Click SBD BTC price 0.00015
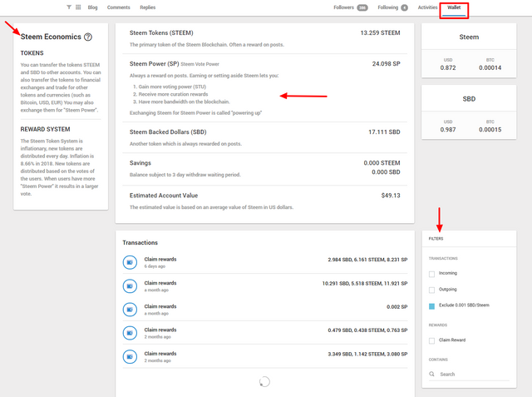532x397 pixels. tap(490, 130)
